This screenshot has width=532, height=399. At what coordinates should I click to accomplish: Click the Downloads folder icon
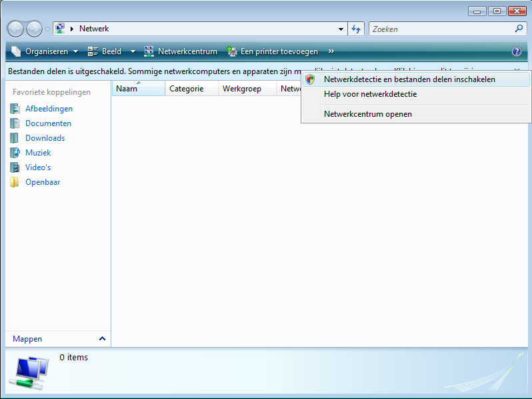[x=14, y=138]
